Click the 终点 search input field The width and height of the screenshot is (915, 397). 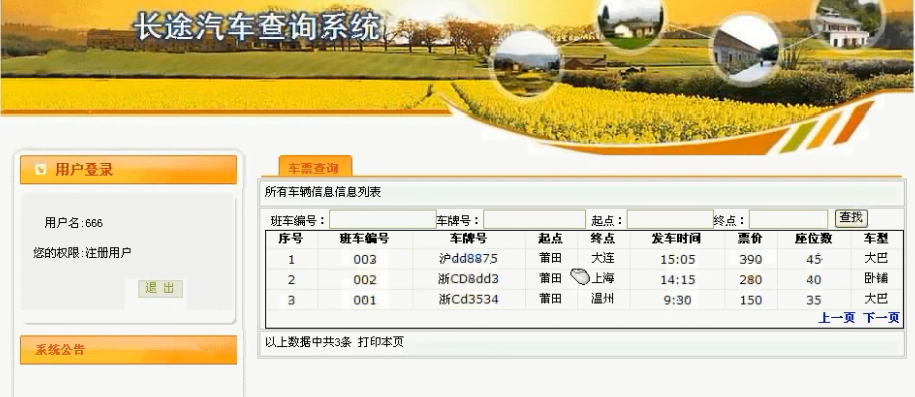tap(788, 220)
